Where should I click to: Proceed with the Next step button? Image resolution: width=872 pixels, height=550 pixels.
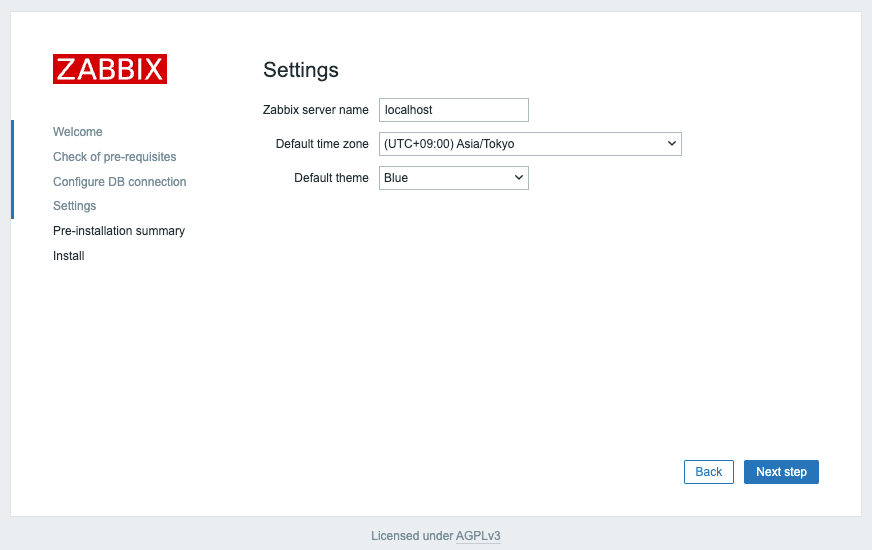click(781, 472)
